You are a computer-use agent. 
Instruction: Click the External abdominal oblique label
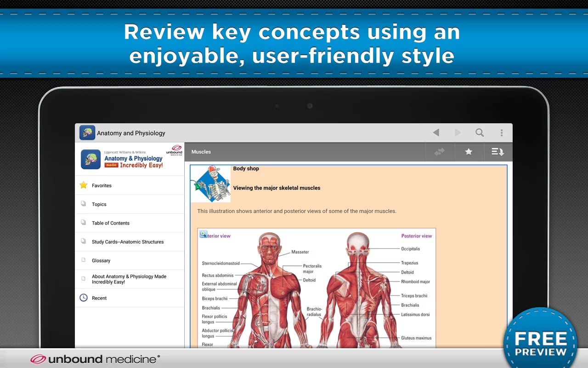(x=219, y=287)
